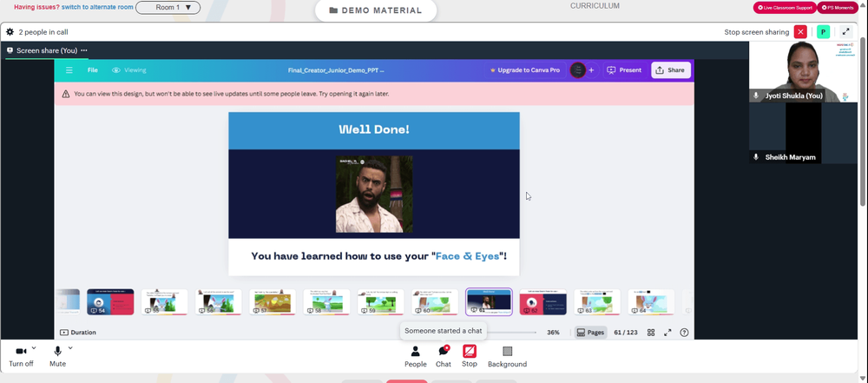The width and height of the screenshot is (868, 383).
Task: Expand the call to fullscreen using the arrows icon
Action: 845,32
